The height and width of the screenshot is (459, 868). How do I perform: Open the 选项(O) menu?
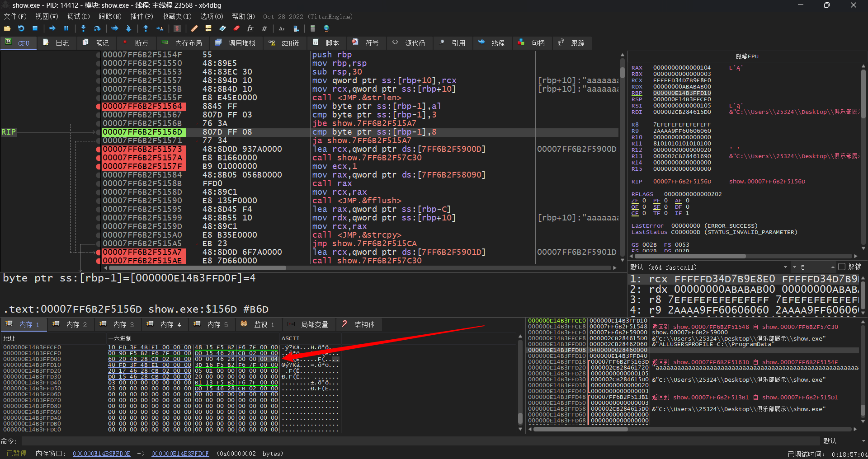coord(212,17)
